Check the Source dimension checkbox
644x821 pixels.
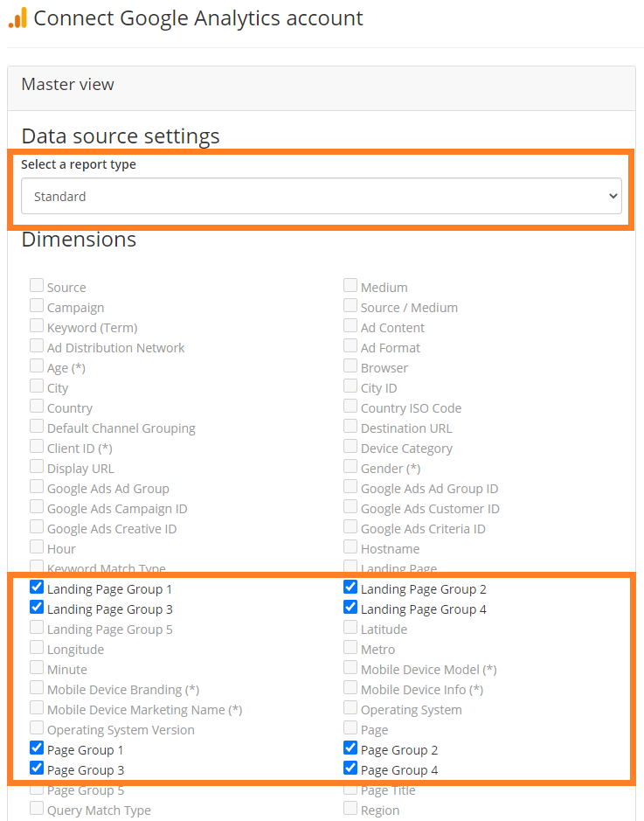coord(37,285)
